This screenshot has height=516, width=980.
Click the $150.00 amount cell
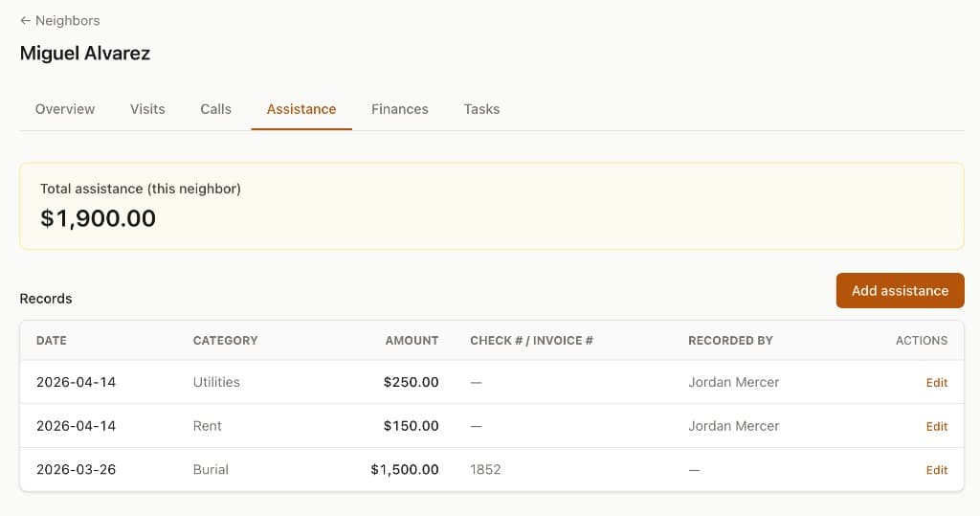coord(411,426)
